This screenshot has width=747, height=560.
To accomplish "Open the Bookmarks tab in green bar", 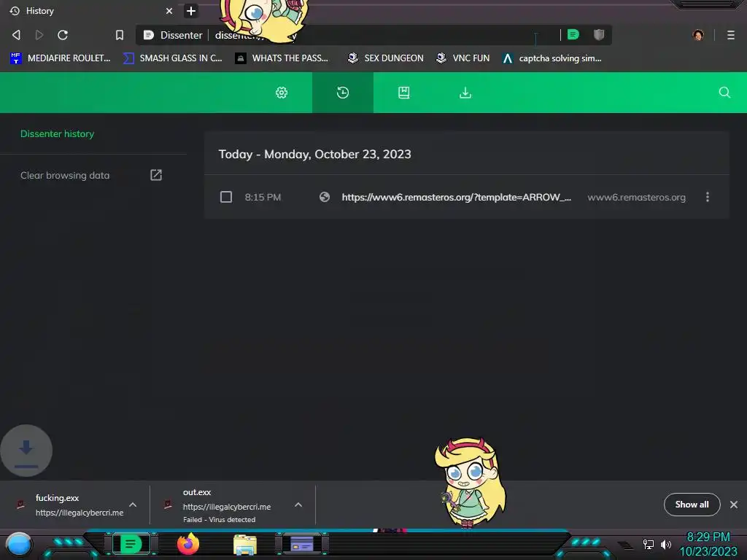I will pyautogui.click(x=404, y=93).
